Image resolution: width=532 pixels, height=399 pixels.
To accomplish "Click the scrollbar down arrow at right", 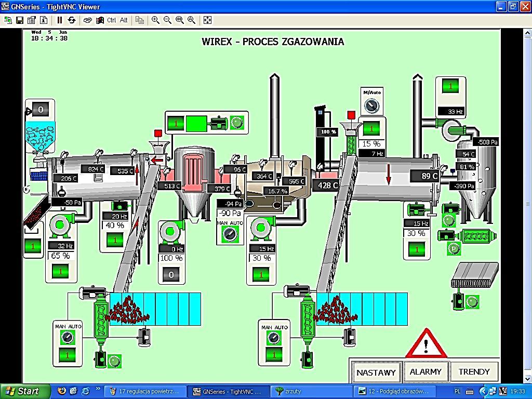I will click(528, 378).
